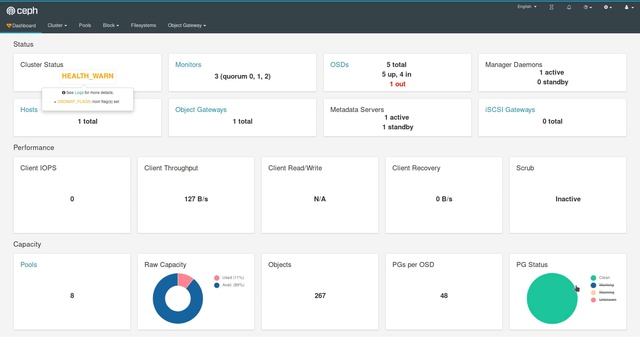Click the Hosts link
The width and height of the screenshot is (640, 360).
[29, 109]
